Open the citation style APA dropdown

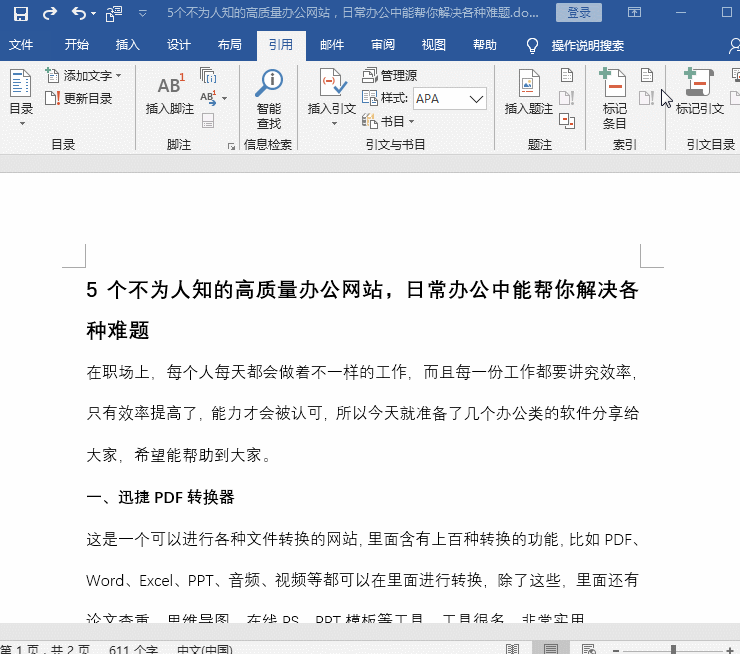(x=450, y=99)
